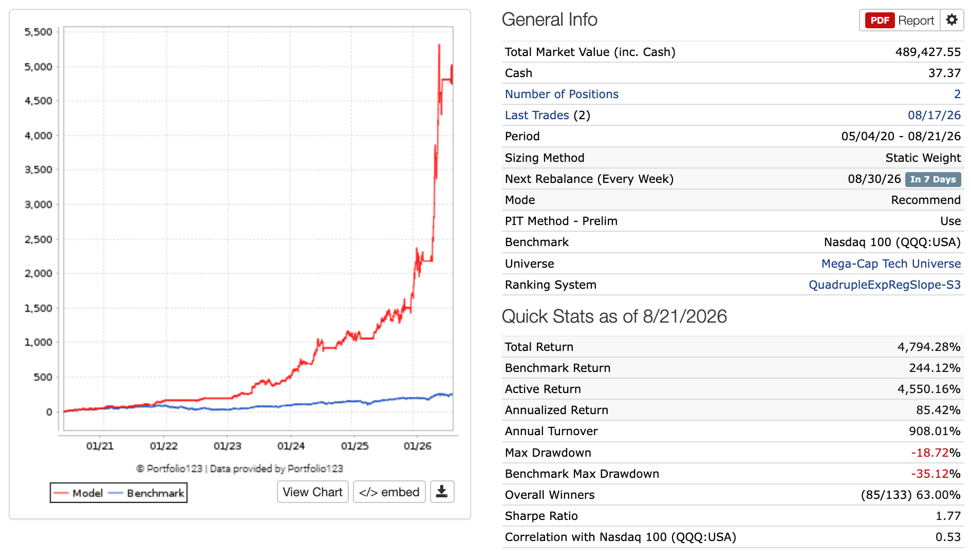Select the Annual Turnover 908.01% value

[935, 431]
